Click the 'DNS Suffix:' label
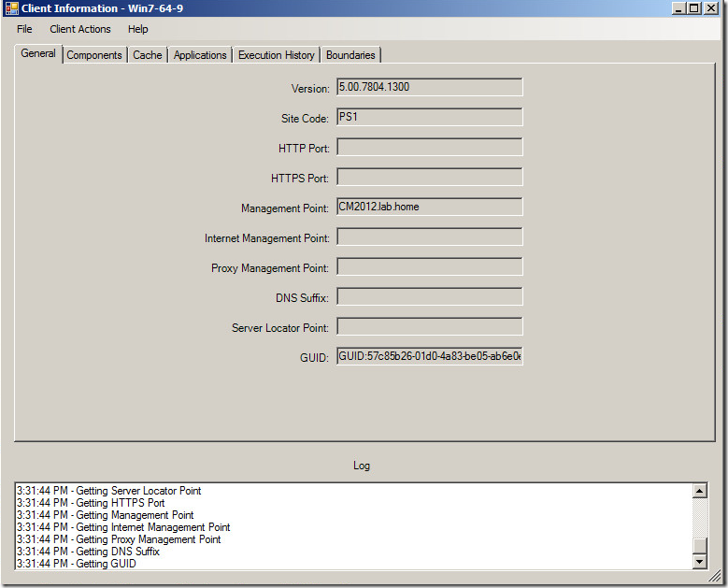Image resolution: width=728 pixels, height=588 pixels. [x=302, y=297]
